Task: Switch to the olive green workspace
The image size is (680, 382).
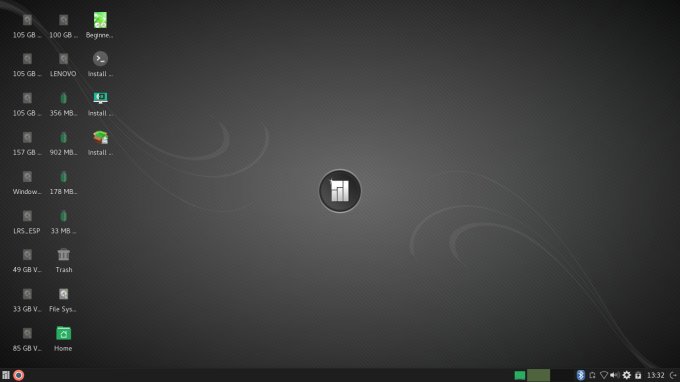Action: [539, 375]
